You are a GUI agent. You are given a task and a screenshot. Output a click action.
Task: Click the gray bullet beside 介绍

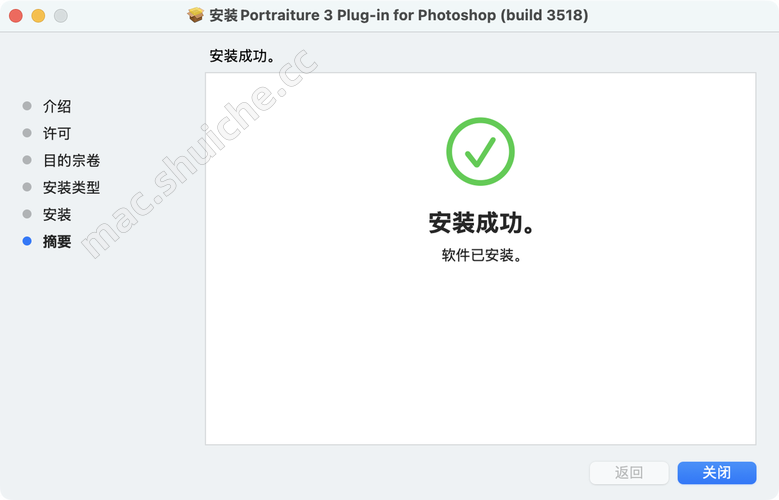pos(27,106)
